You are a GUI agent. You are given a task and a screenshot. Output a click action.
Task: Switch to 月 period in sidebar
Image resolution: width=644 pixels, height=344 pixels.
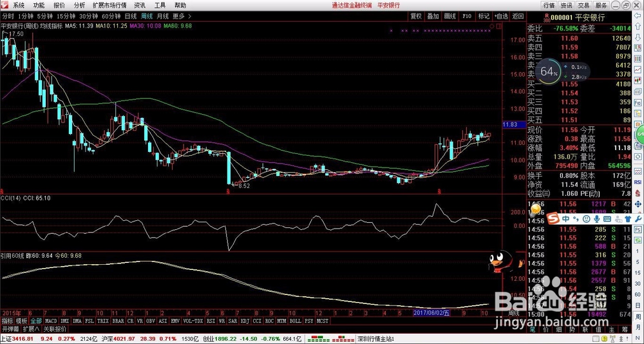click(638, 327)
